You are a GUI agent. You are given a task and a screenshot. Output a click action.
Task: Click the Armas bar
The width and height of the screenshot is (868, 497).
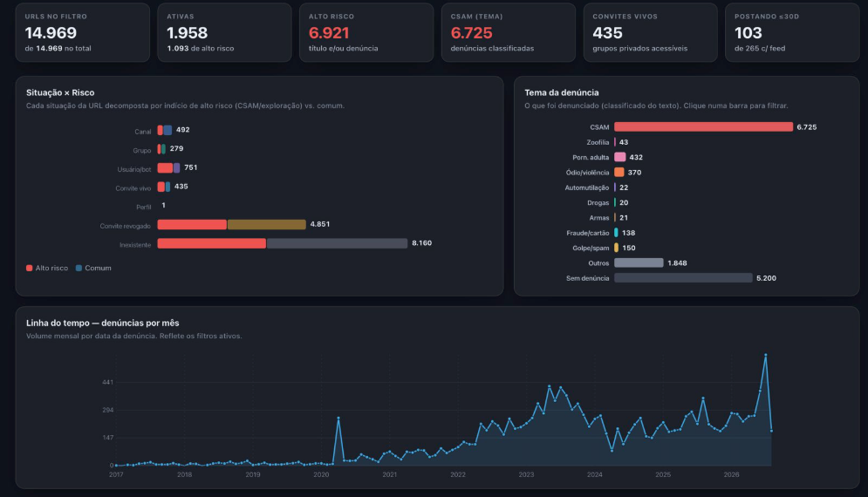tap(615, 217)
